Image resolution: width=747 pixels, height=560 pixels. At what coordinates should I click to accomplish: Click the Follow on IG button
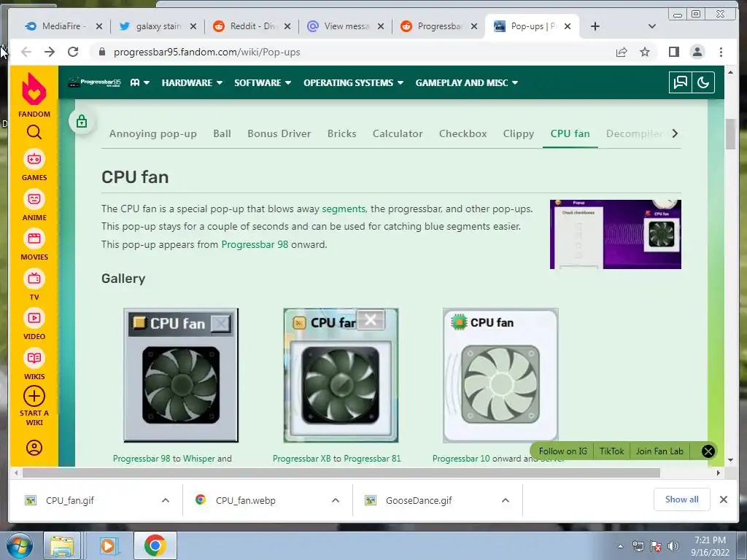click(562, 451)
